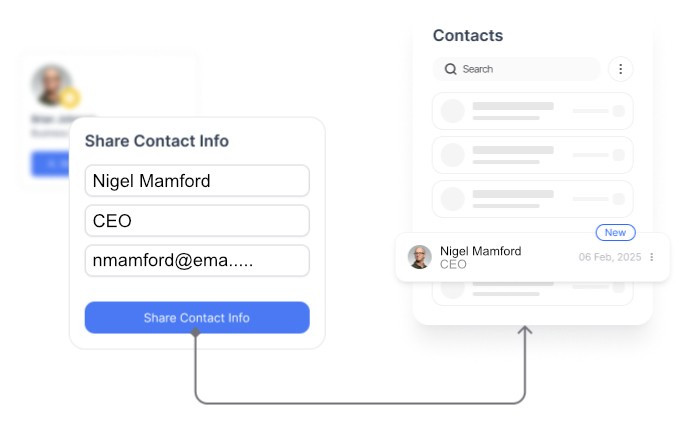Click Nigel Mamford's avatar in the contact list
The height and width of the screenshot is (421, 682).
(419, 257)
